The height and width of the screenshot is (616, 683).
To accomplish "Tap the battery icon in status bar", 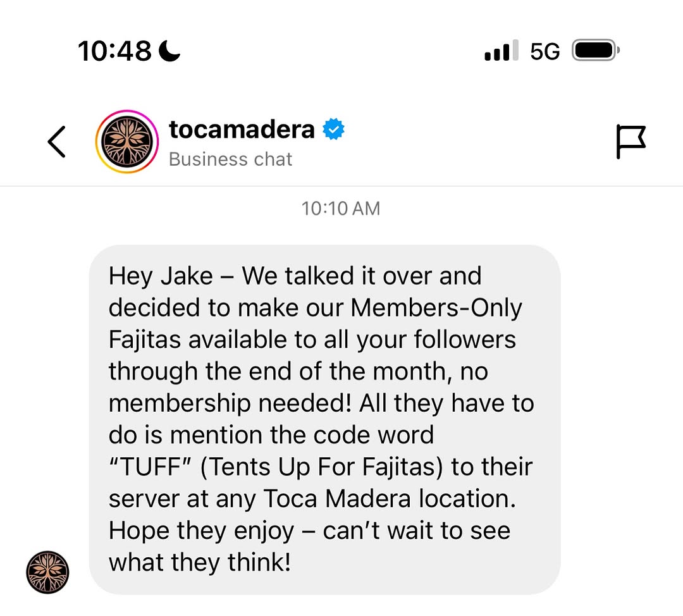I will [x=595, y=51].
